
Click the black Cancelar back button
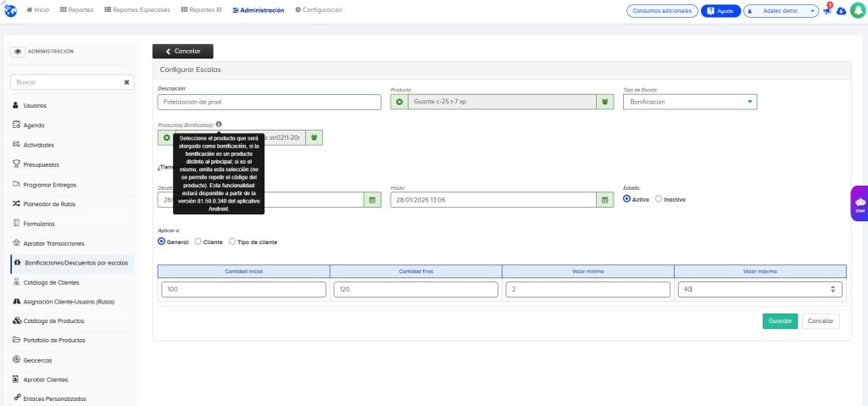pos(183,51)
